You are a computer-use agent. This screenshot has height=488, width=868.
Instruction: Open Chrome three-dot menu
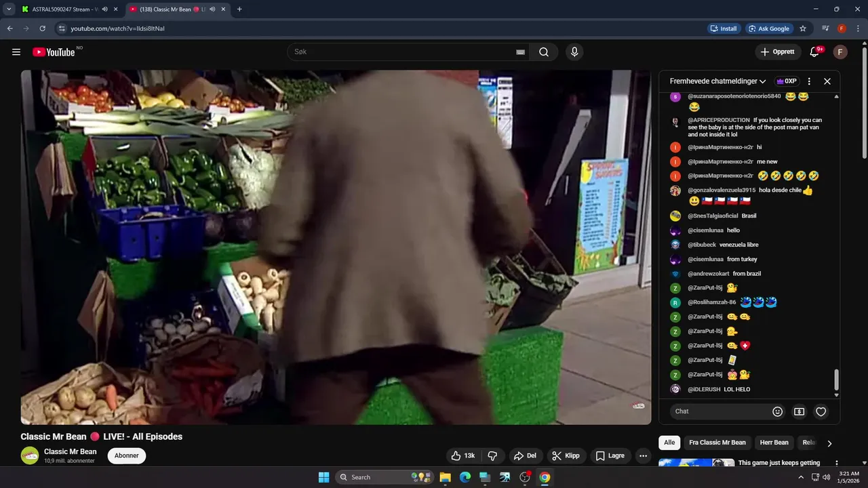pyautogui.click(x=858, y=28)
